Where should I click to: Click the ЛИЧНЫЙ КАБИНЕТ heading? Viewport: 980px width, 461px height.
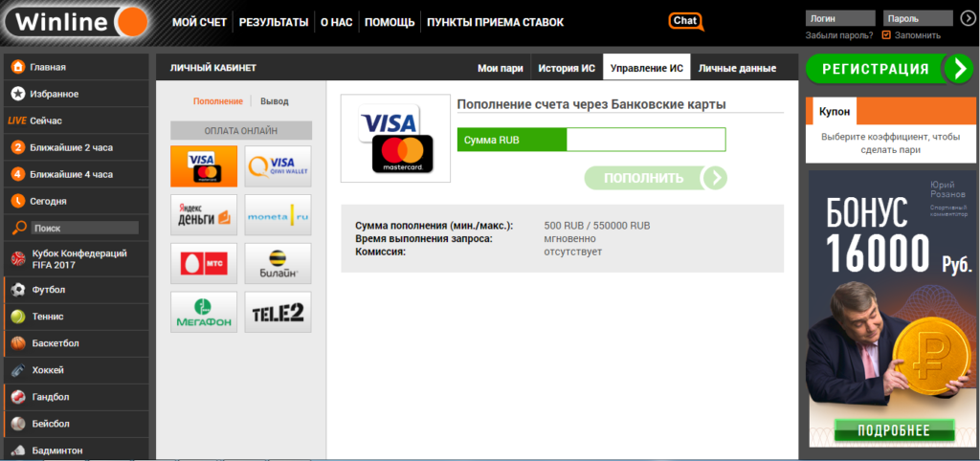(x=213, y=68)
